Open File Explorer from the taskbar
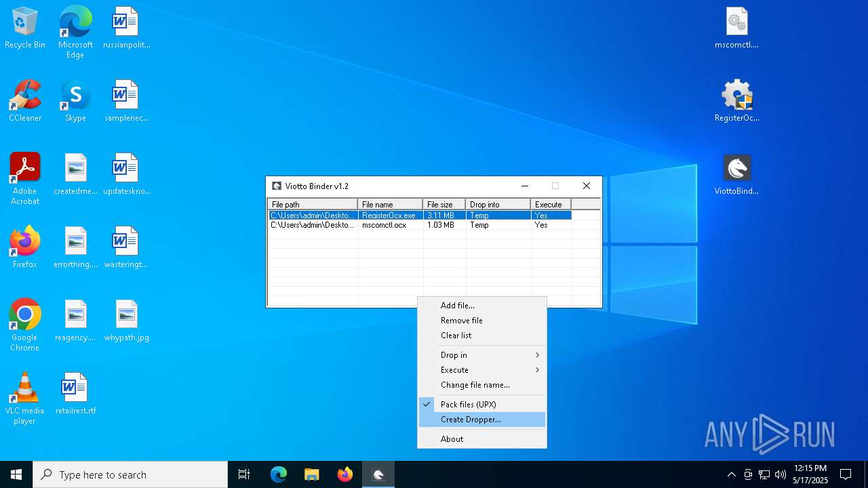The height and width of the screenshot is (488, 868). tap(311, 474)
